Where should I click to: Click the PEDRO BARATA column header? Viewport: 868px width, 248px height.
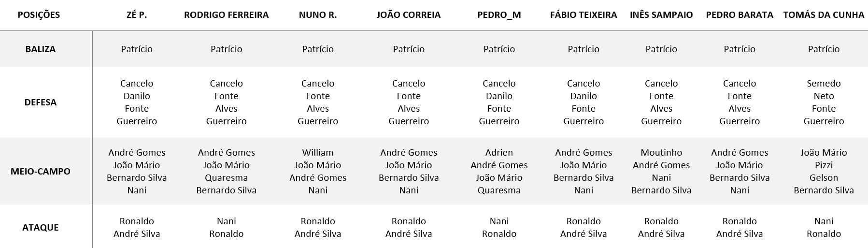tap(740, 15)
